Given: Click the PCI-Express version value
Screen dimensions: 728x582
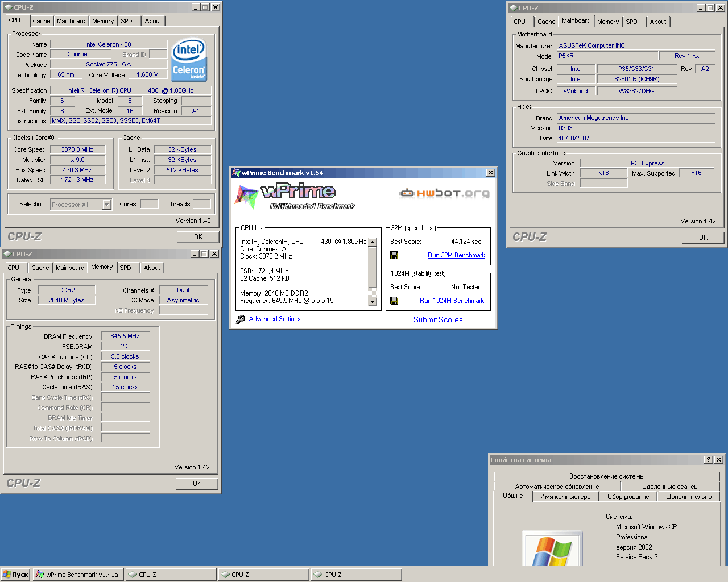Looking at the screenshot, I should [647, 163].
